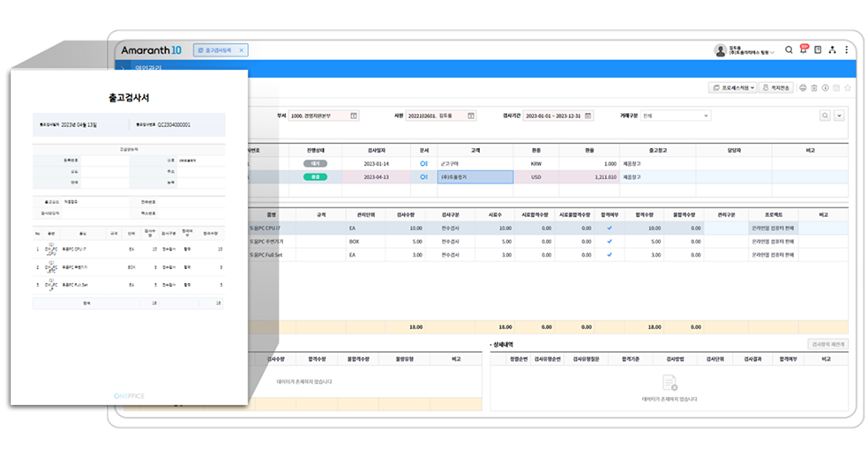
Task: Open the document icon for the 2023-04-13 row
Action: [423, 177]
